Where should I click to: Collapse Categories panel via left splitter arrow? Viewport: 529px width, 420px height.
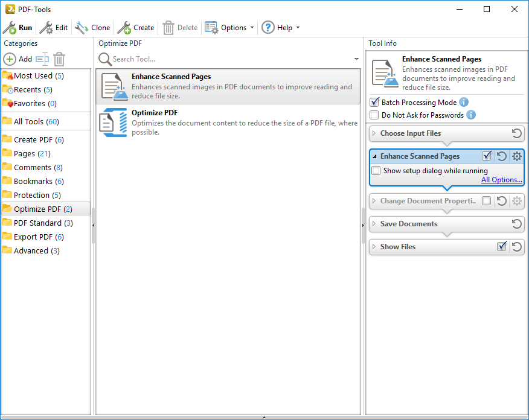point(93,225)
